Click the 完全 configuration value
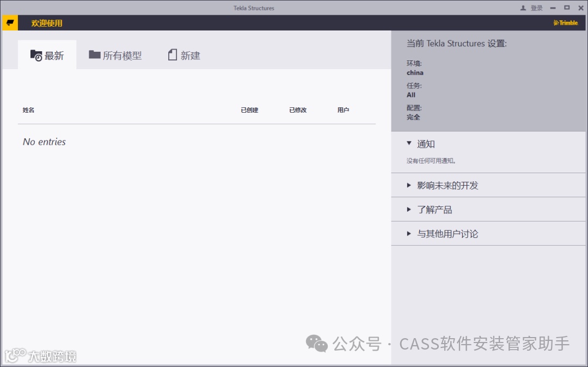The height and width of the screenshot is (367, 588). 413,117
